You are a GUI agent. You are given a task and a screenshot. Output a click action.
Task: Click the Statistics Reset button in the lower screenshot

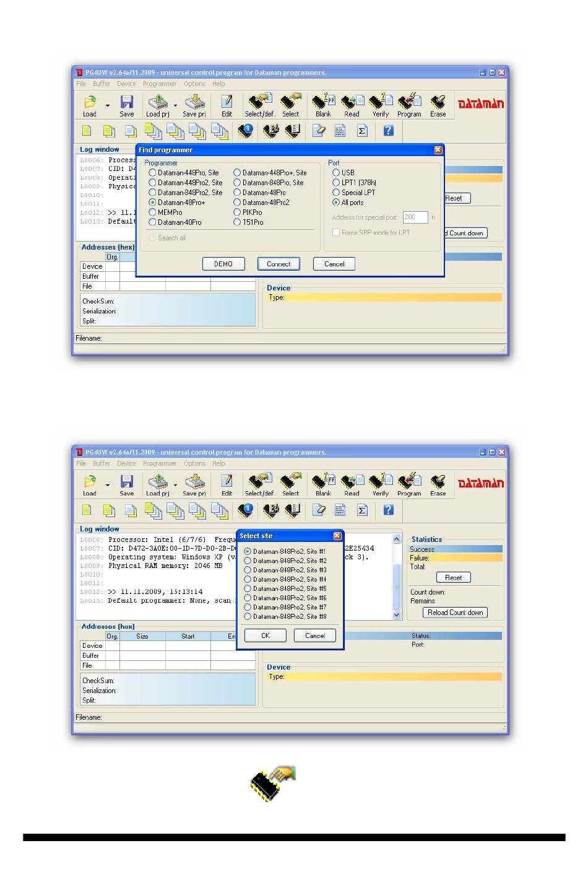pos(454,577)
